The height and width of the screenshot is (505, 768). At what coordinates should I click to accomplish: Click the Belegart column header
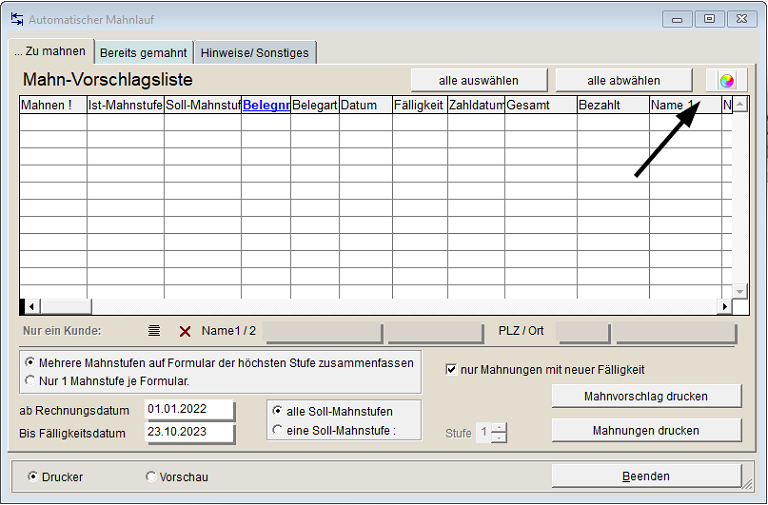[315, 105]
